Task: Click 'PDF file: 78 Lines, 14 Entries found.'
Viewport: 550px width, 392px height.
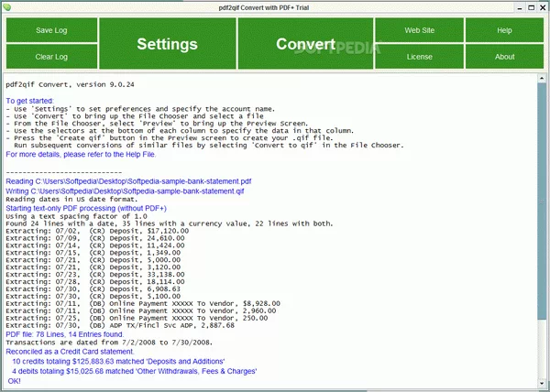Action: (65, 334)
